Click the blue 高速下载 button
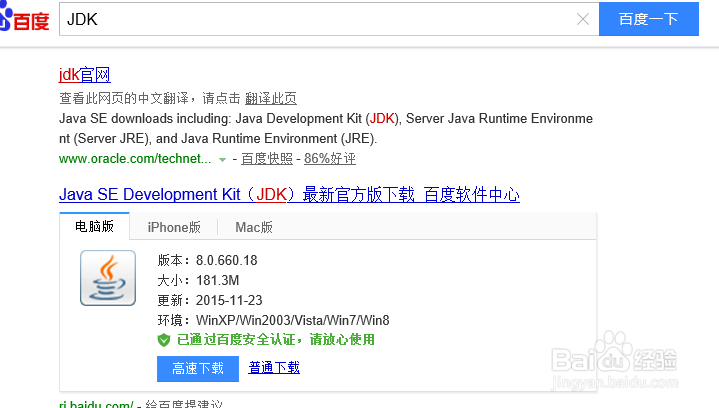This screenshot has width=719, height=408. (198, 368)
